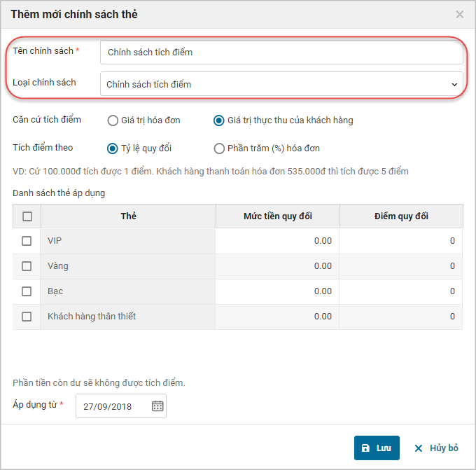This screenshot has height=470, width=476.
Task: Select Giá trị hóa đơn radio option
Action: click(x=113, y=120)
